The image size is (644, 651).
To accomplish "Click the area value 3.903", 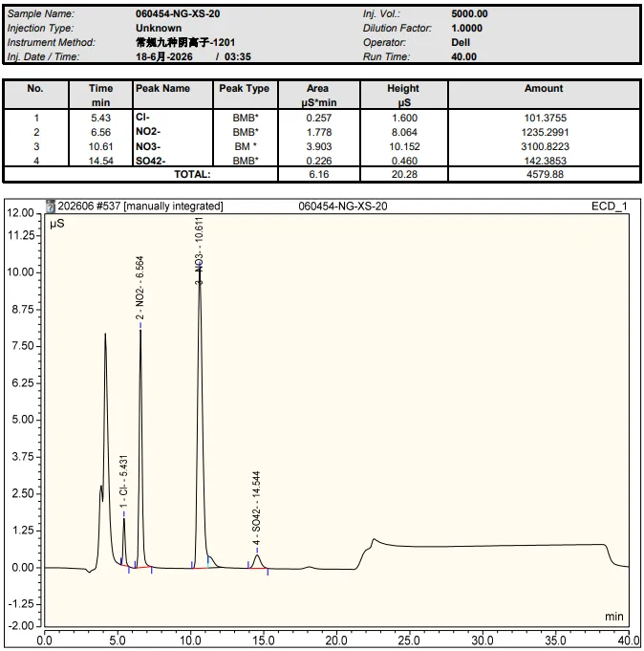I will pyautogui.click(x=319, y=146).
